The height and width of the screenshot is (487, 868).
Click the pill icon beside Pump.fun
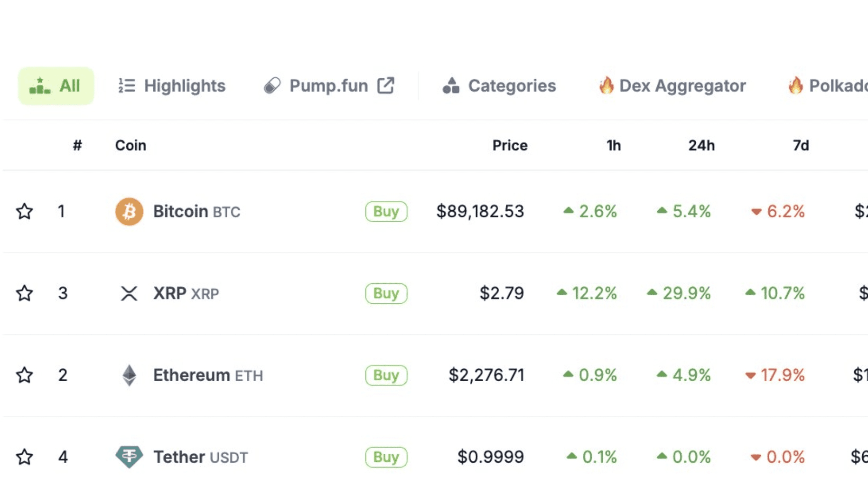tap(273, 85)
